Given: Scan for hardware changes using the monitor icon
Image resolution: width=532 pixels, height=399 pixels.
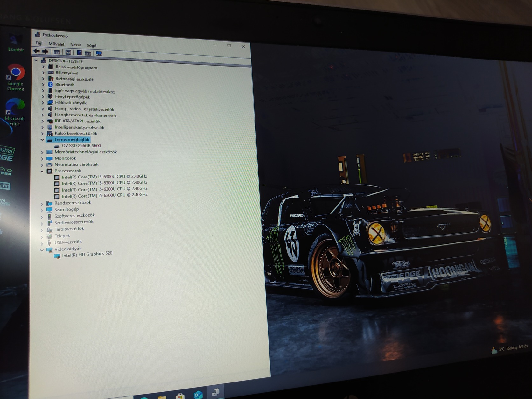Looking at the screenshot, I should click(x=99, y=53).
